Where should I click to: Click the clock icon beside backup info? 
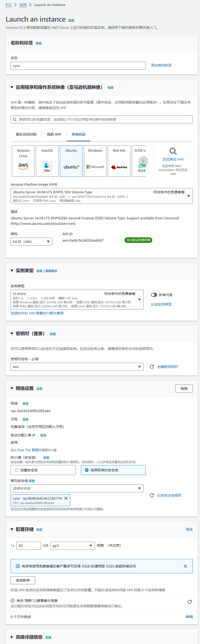click(x=12, y=600)
